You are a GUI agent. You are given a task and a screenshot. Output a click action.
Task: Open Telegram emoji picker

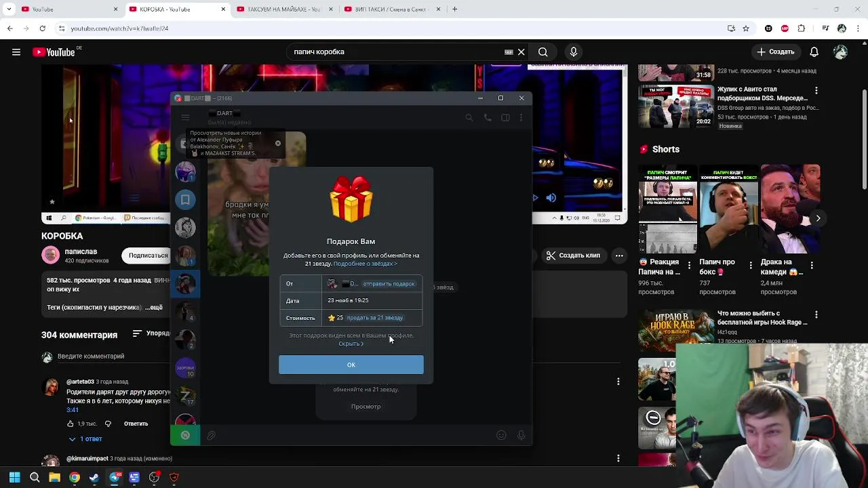[501, 435]
